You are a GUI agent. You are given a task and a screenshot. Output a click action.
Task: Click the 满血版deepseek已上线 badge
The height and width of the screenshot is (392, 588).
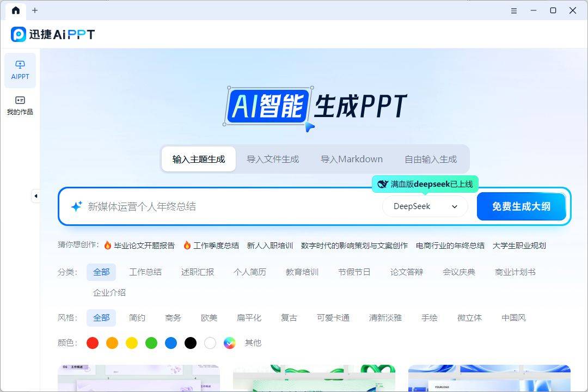[425, 184]
